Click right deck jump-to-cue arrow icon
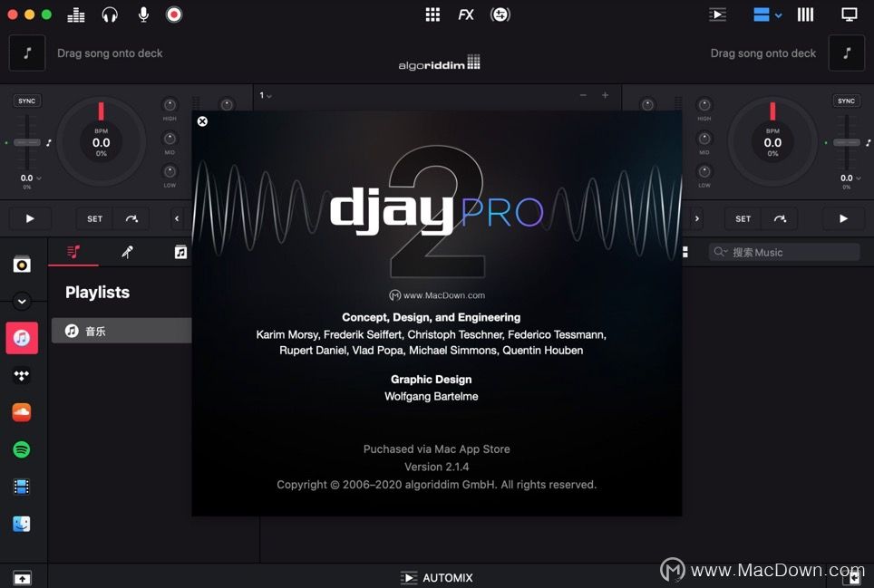The height and width of the screenshot is (588, 874). click(780, 219)
